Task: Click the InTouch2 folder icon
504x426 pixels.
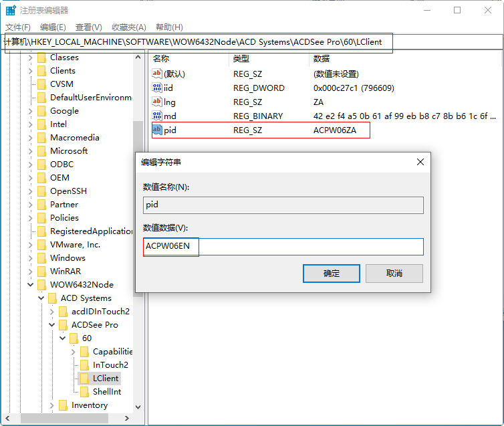Action: (x=84, y=365)
